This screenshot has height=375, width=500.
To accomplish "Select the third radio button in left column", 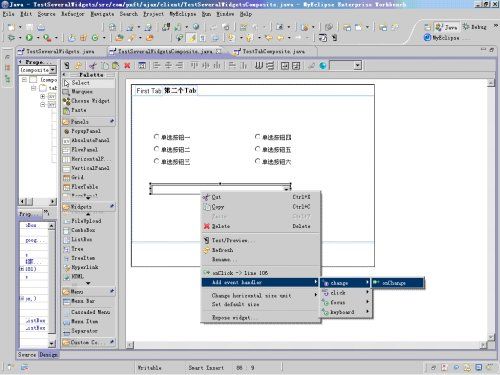I will pos(156,161).
